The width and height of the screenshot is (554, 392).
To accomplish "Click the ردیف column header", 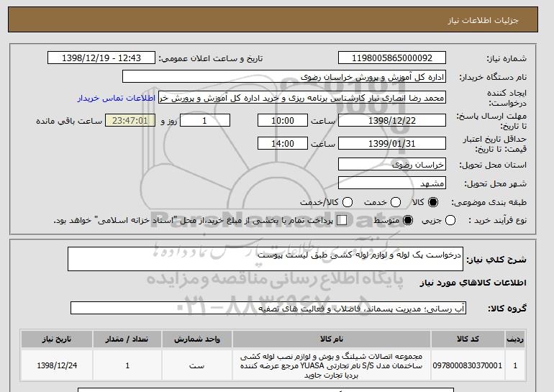I will point(515,339).
